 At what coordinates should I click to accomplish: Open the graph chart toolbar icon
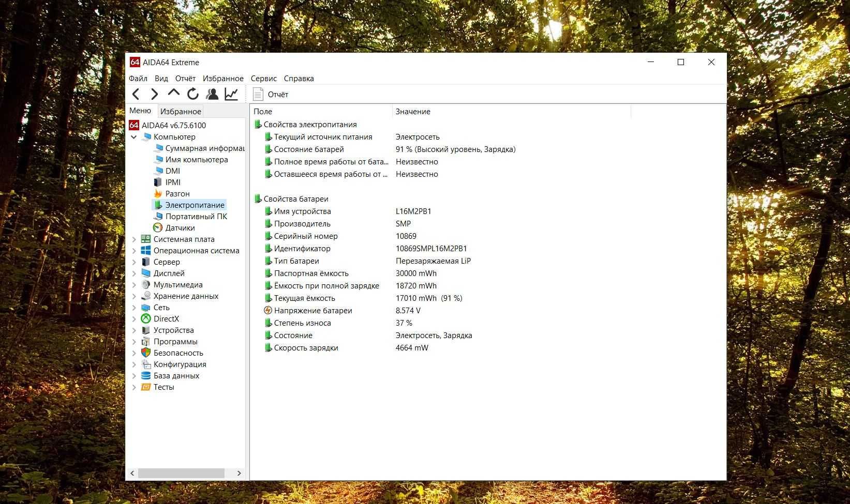click(x=231, y=94)
